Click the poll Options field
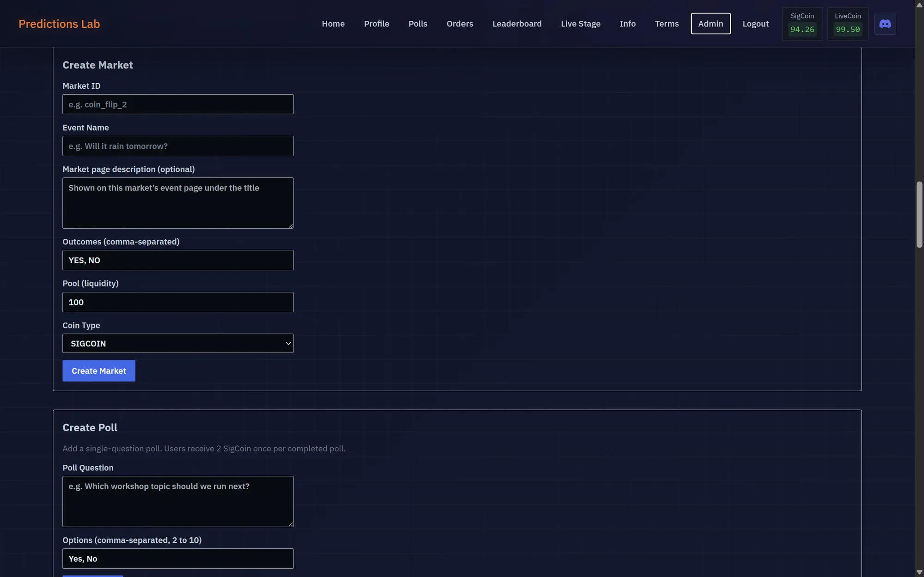 [x=178, y=559]
